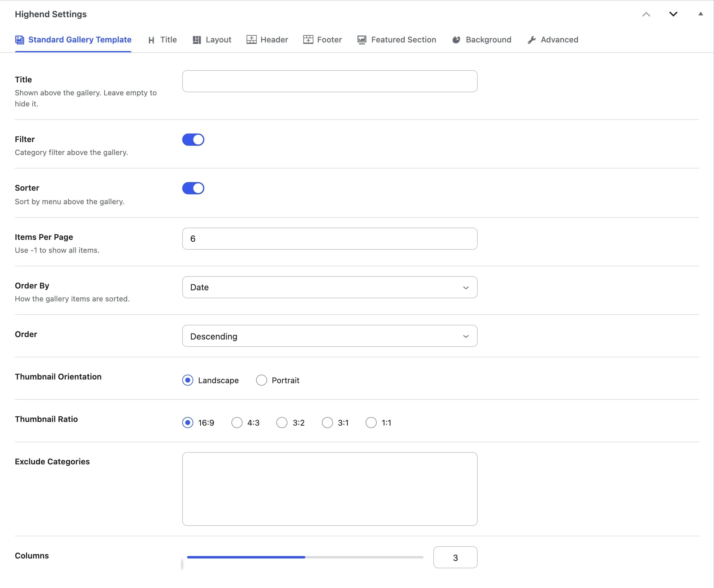This screenshot has height=588, width=714.
Task: Move Highend Settings panel down
Action: tap(673, 14)
